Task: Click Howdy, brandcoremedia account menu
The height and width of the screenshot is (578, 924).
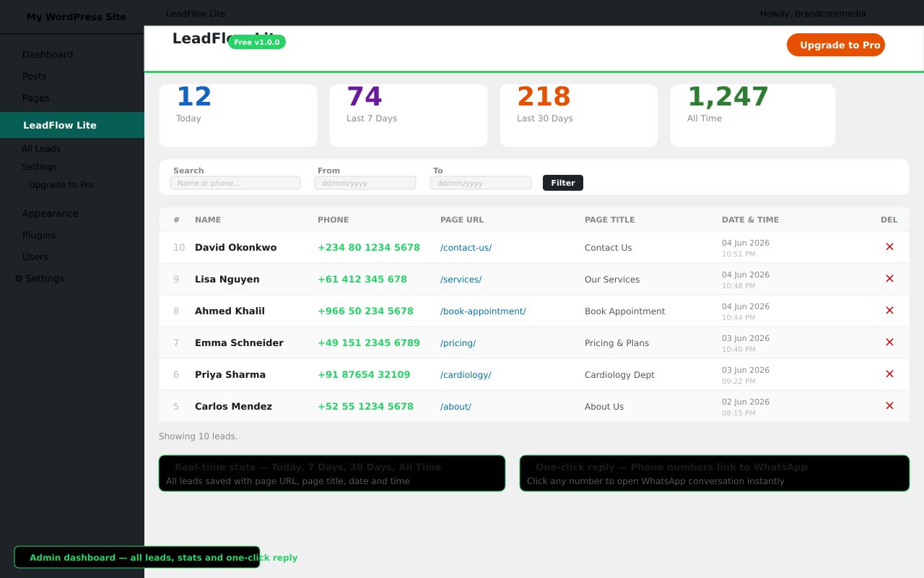Action: 813,14
